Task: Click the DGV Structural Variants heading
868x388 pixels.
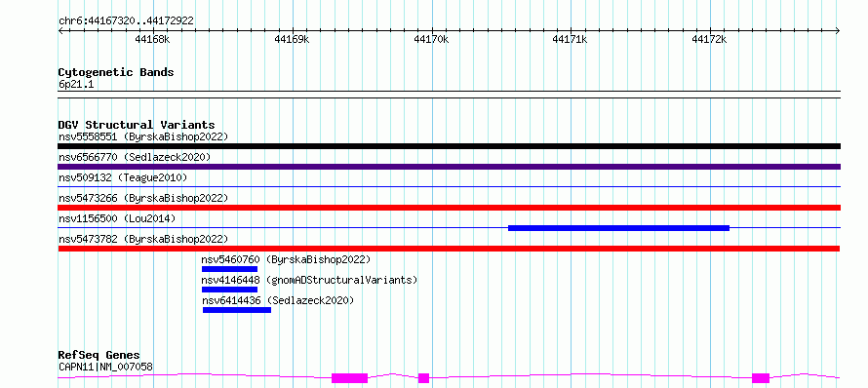Action: click(x=137, y=125)
